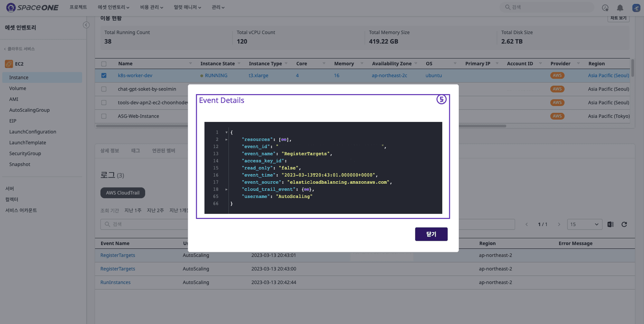
Task: Open the 얼럿 매니저 menu dropdown
Action: click(187, 7)
